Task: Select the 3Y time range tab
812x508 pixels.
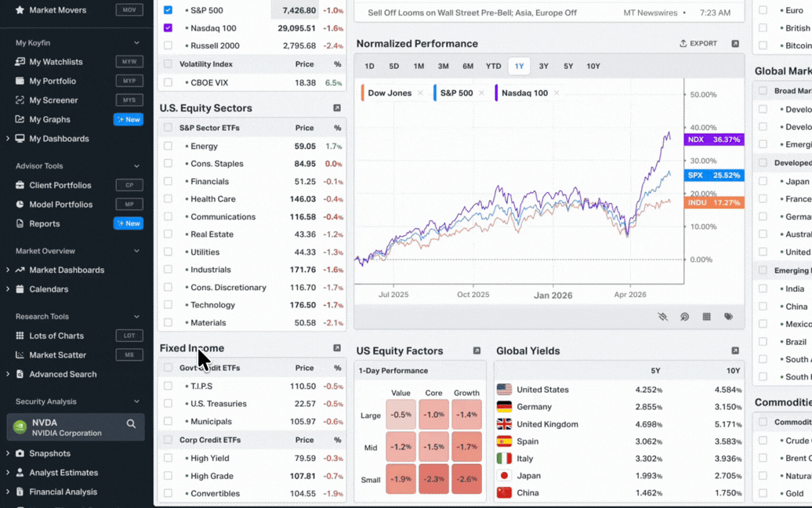Action: (x=543, y=66)
